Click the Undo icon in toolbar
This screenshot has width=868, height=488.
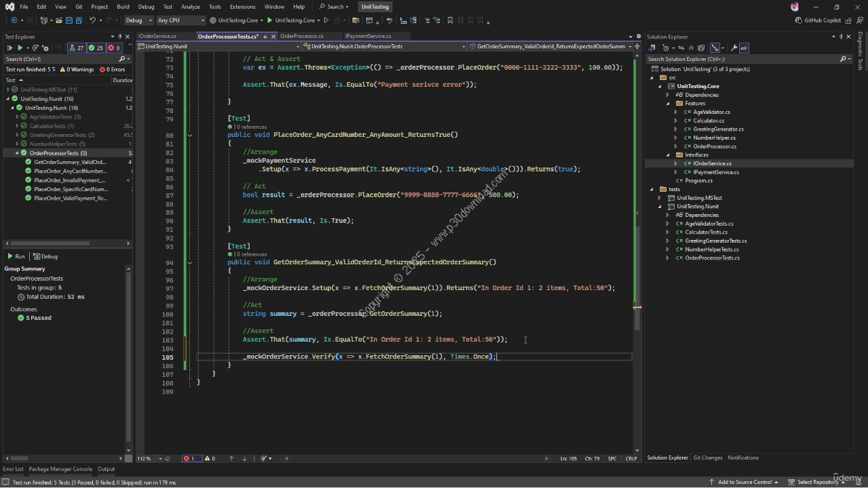pos(92,20)
